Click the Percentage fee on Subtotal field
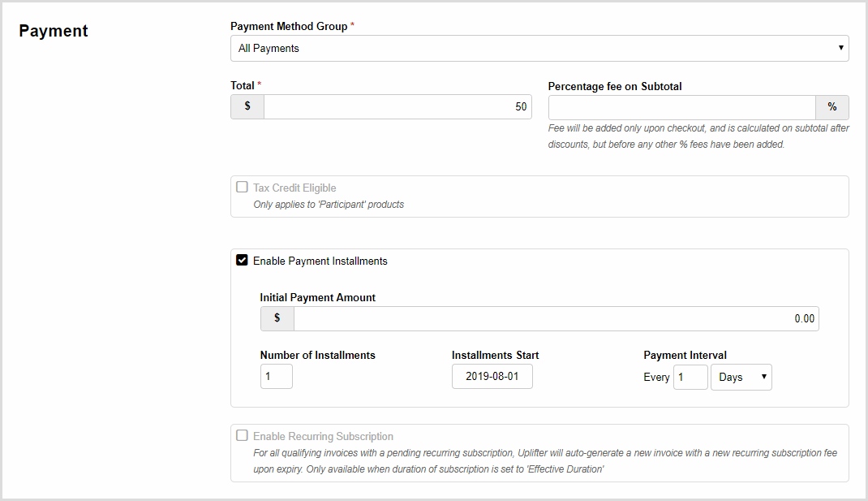Screen dimensions: 868x501 click(x=681, y=107)
